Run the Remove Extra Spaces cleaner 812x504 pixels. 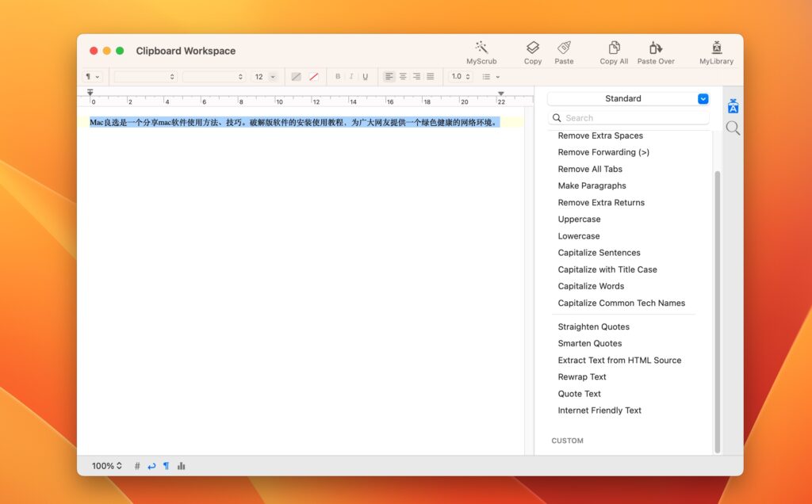click(600, 136)
